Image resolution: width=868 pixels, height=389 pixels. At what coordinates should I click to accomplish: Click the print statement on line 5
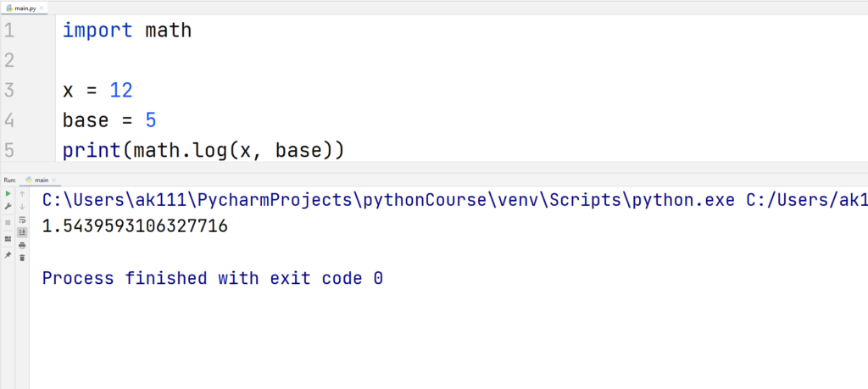pos(203,150)
